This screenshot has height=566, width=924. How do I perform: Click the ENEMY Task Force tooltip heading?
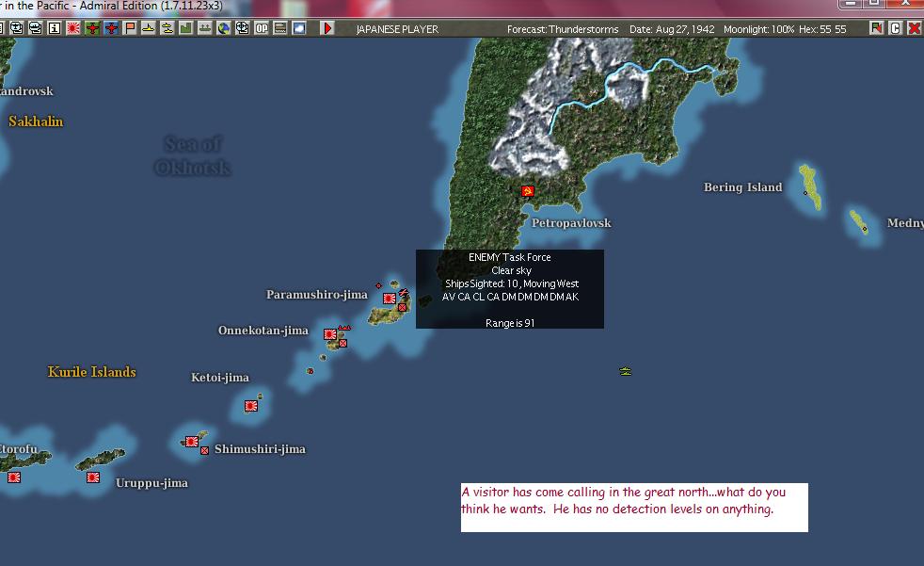pyautogui.click(x=510, y=257)
